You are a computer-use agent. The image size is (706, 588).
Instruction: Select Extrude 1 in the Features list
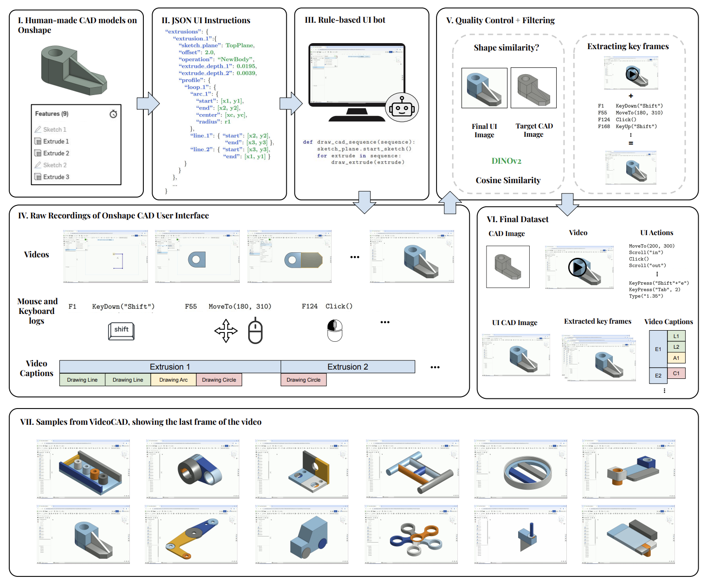[x=56, y=141]
